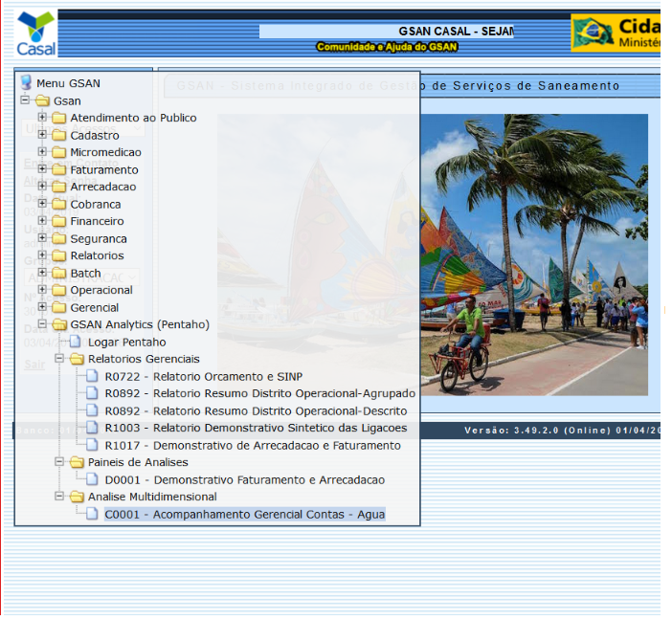Open R1017 Demonstrativo de Arrecadacao e Faturamento
The width and height of the screenshot is (672, 620).
tap(253, 446)
